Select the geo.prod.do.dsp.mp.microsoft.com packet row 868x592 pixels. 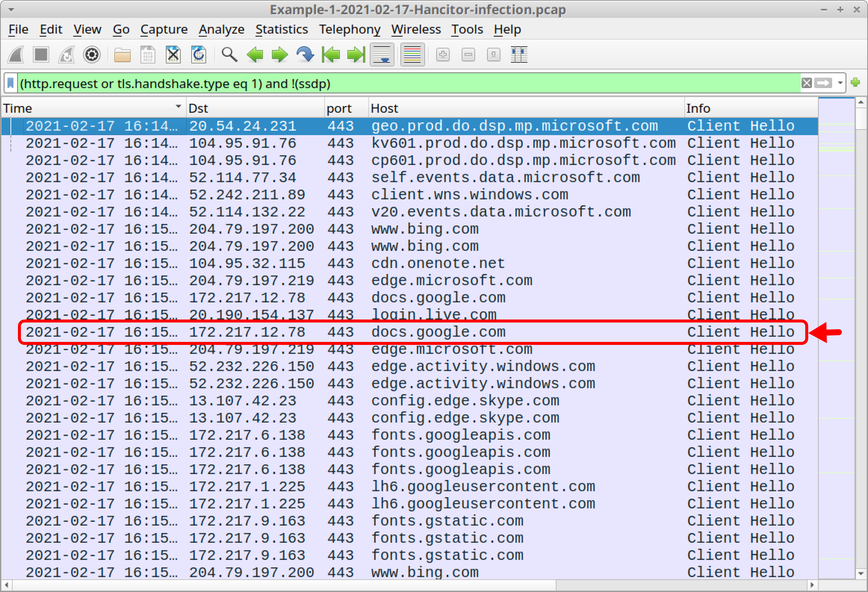click(x=410, y=126)
